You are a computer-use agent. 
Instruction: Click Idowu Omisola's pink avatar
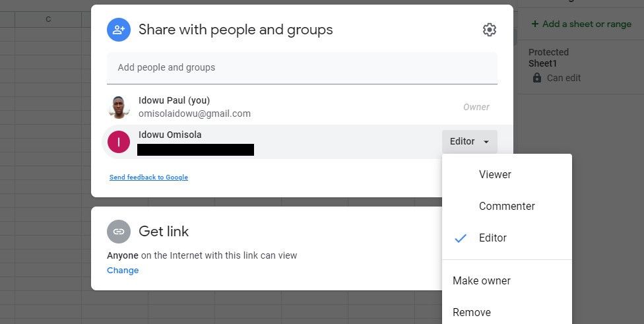119,141
